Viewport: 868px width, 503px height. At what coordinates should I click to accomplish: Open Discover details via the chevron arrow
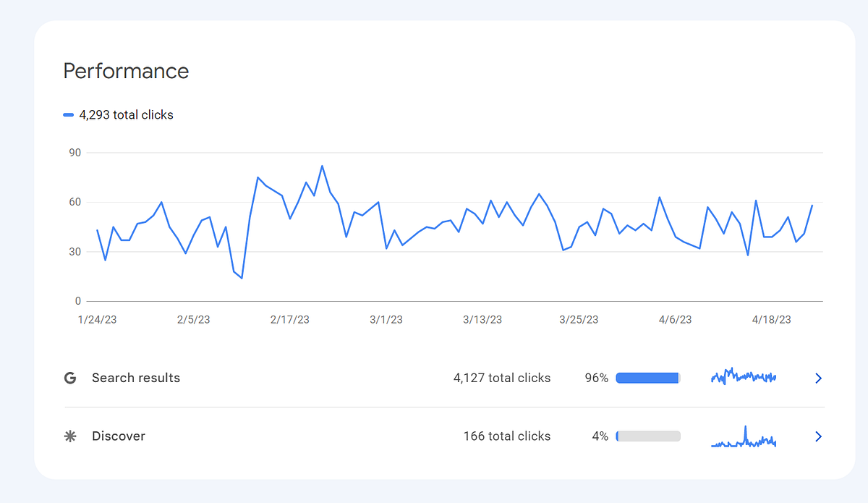818,436
